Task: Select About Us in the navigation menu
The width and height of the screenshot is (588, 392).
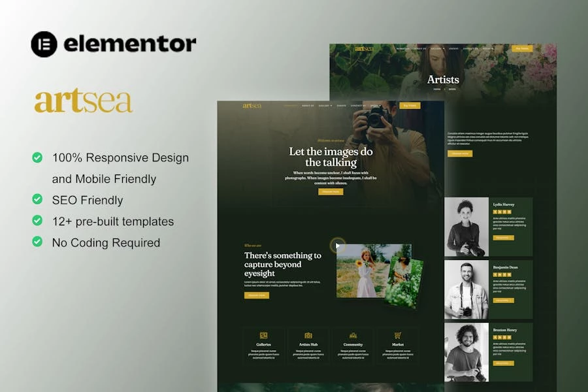Action: [308, 105]
